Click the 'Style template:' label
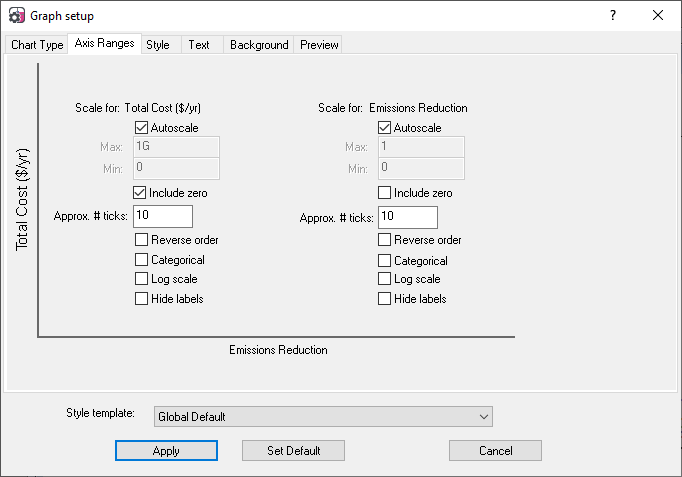Image resolution: width=682 pixels, height=477 pixels. (100, 413)
